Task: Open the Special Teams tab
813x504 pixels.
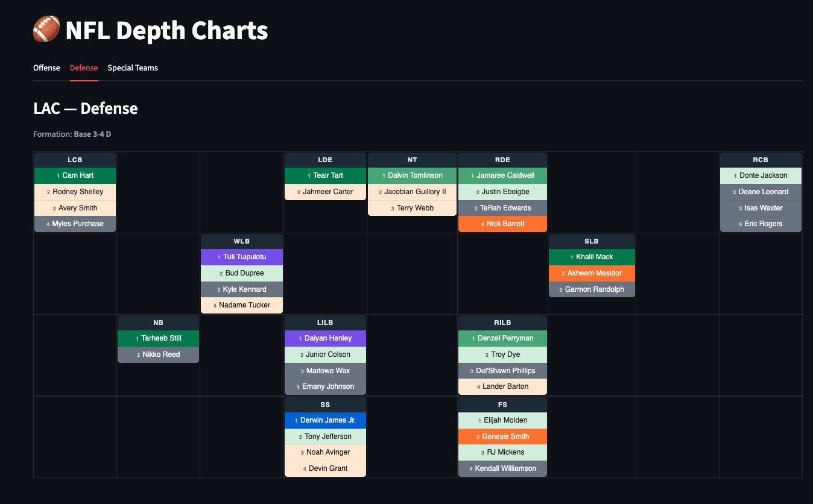Action: 133,68
